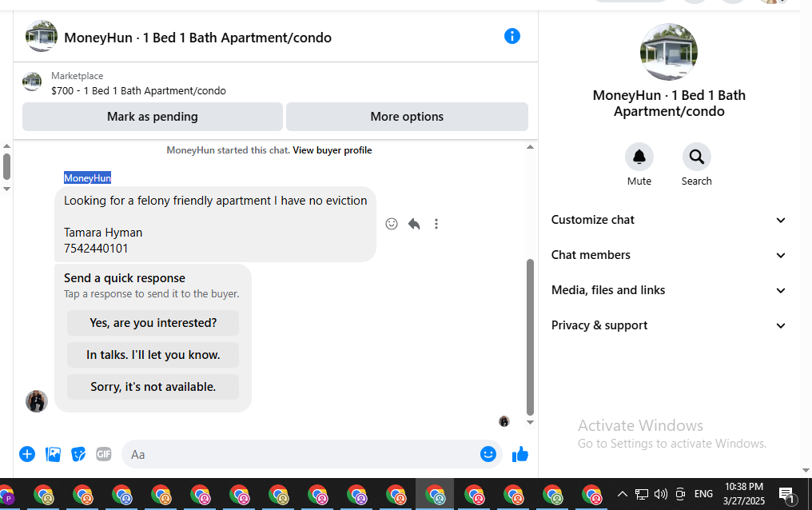Click chat header title MoneyHun 1 Bed 1 Bath
Viewport: 812px width, 510px height.
(x=198, y=38)
